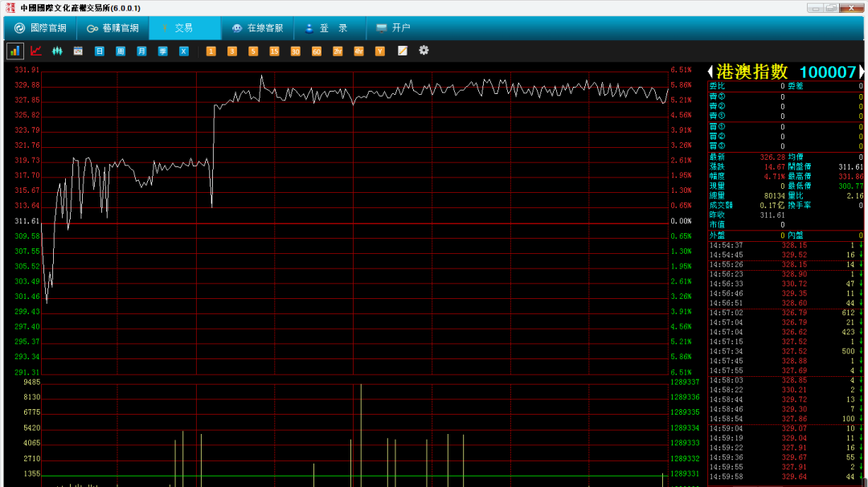The image size is (868, 487).
Task: Select the monthly 月 period icon
Action: coord(141,51)
